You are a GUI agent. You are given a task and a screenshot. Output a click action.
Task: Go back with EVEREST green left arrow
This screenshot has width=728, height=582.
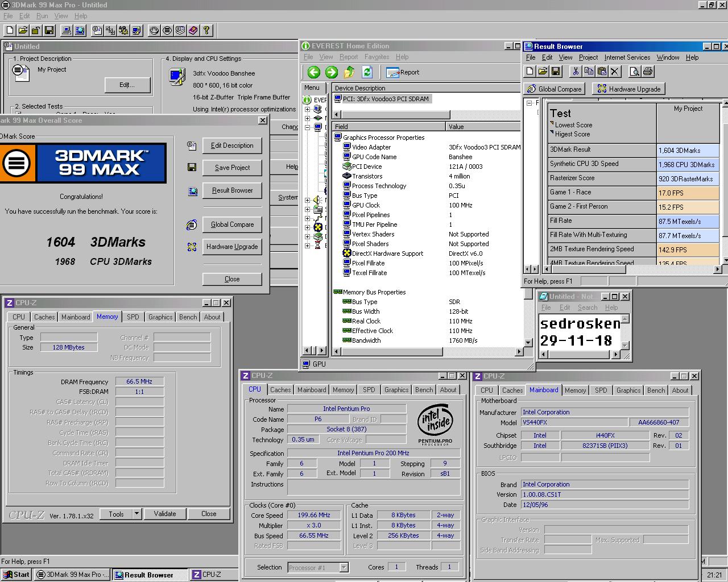coord(313,72)
